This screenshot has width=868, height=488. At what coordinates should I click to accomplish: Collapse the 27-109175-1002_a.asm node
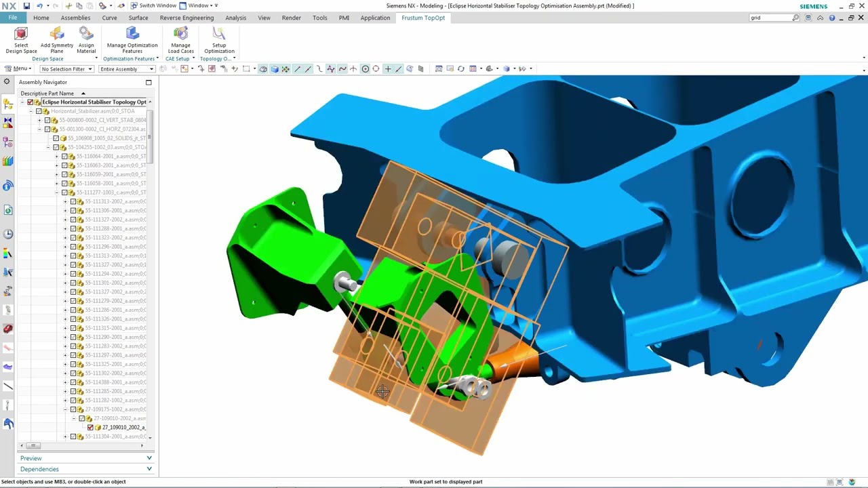pos(66,409)
